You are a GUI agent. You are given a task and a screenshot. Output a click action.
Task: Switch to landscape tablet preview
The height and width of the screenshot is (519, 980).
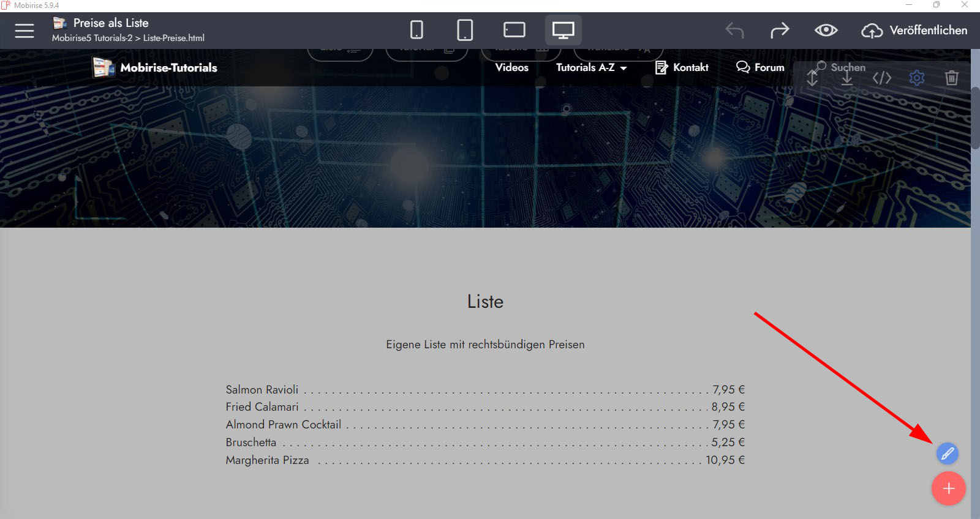pyautogui.click(x=514, y=30)
